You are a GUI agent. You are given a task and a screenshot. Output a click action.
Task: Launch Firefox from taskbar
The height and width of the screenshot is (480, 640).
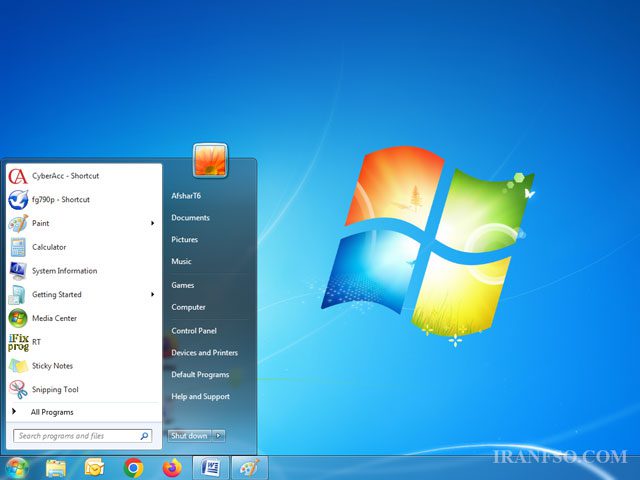coord(172,468)
